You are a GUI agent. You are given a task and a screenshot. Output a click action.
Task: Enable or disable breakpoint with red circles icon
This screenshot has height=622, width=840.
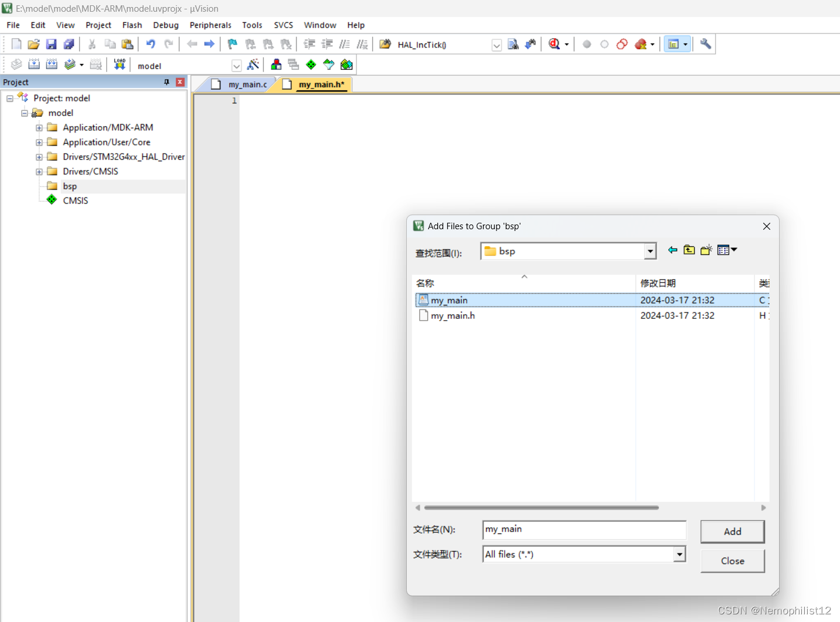[x=623, y=44]
